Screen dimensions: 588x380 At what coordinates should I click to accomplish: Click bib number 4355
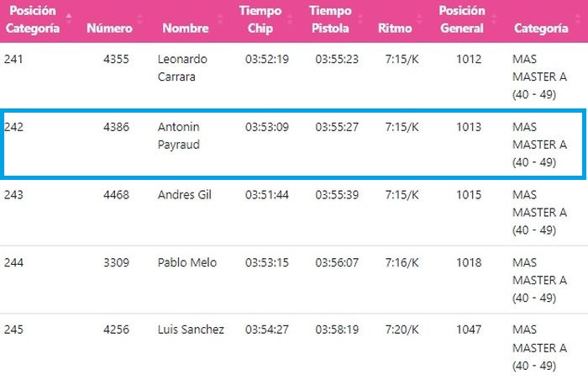(x=116, y=59)
